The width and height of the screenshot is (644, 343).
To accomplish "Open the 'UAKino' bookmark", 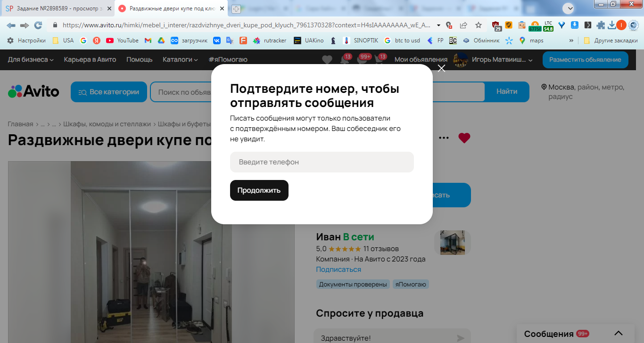I will tap(308, 41).
